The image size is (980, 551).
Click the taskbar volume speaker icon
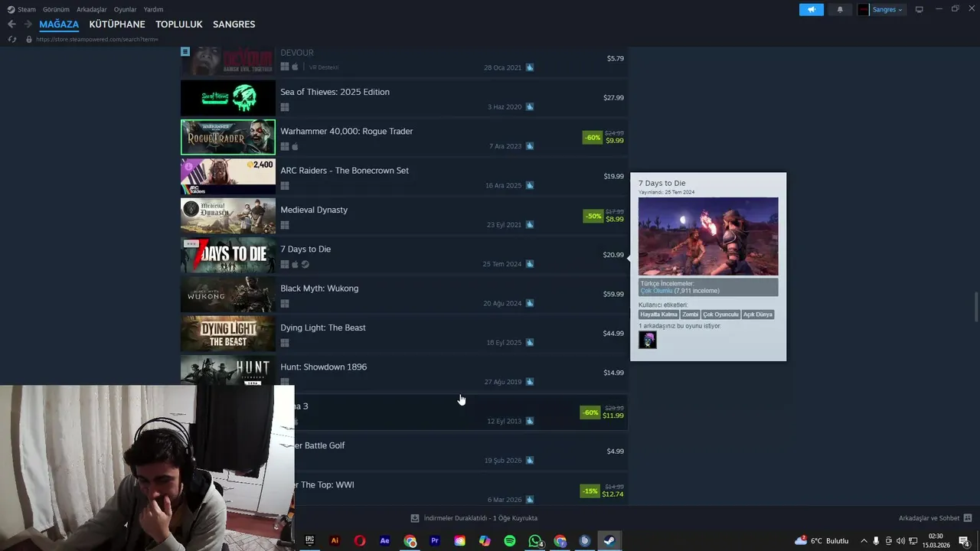click(x=900, y=541)
